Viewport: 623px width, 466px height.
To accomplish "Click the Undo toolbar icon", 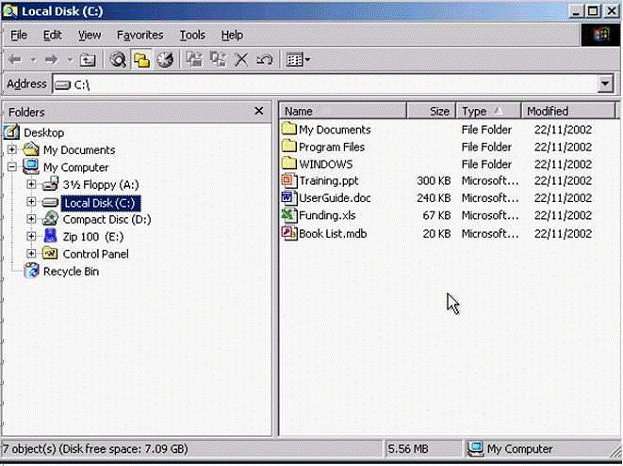I will click(265, 60).
